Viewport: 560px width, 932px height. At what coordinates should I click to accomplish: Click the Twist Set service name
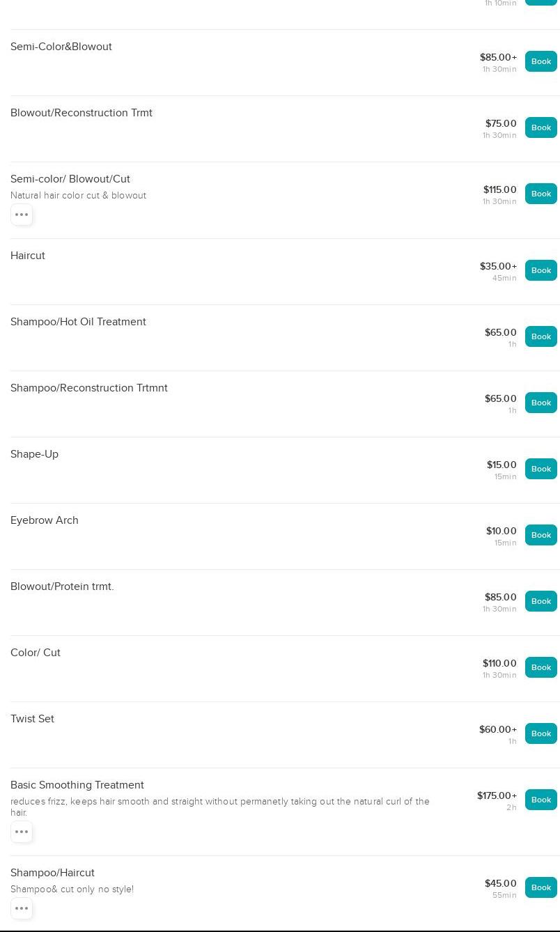[x=32, y=719]
